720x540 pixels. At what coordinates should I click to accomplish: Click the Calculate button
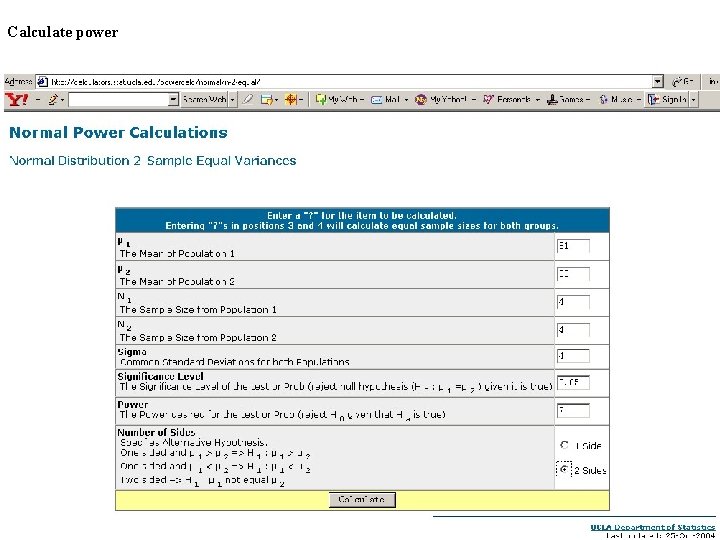pyautogui.click(x=362, y=500)
